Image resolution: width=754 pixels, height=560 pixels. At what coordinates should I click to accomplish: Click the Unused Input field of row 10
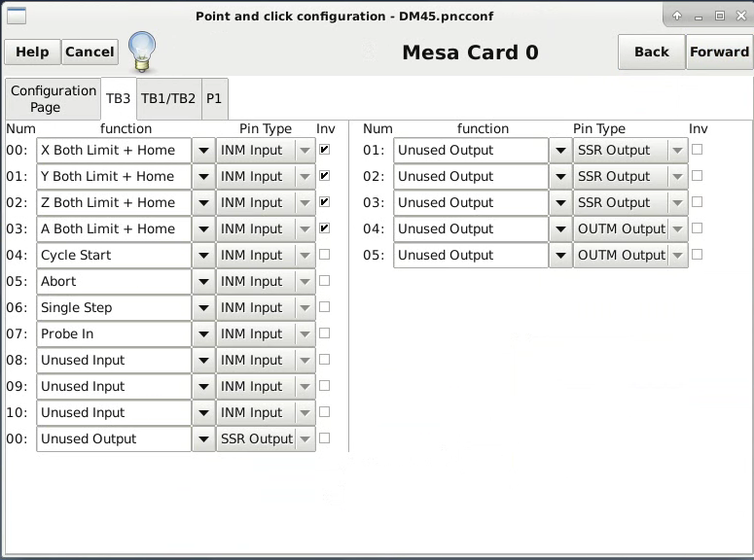[x=114, y=412]
